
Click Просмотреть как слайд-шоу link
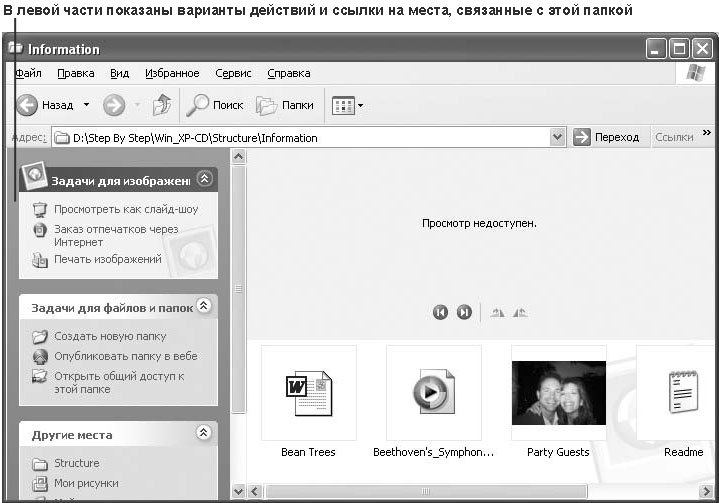126,209
